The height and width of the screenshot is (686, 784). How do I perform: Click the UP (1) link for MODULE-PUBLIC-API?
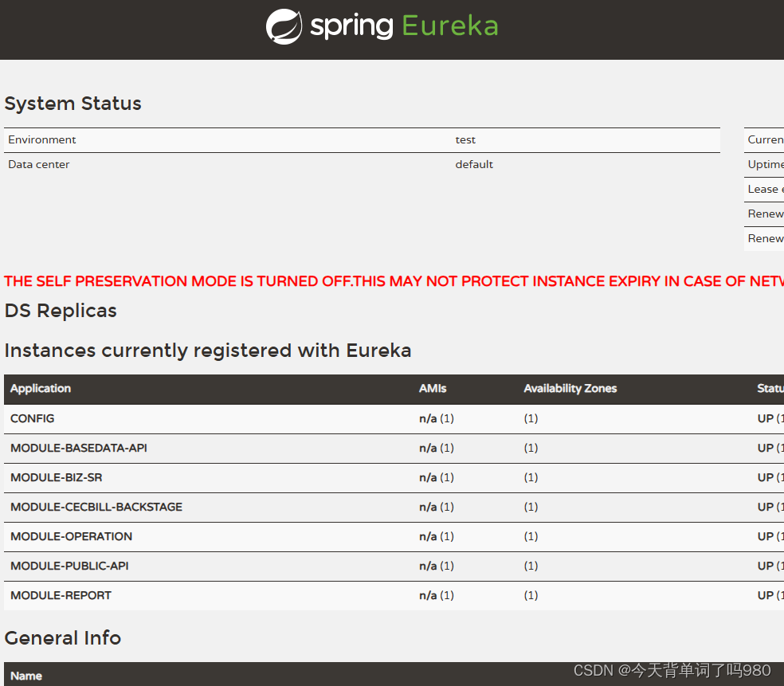point(768,566)
